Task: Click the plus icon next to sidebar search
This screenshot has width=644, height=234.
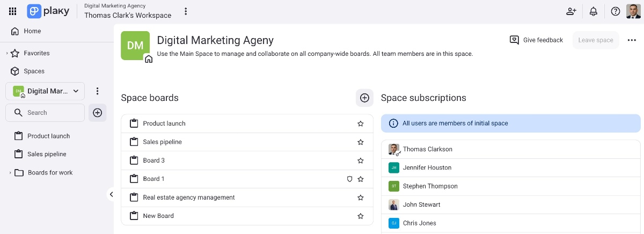Action: coord(97,113)
